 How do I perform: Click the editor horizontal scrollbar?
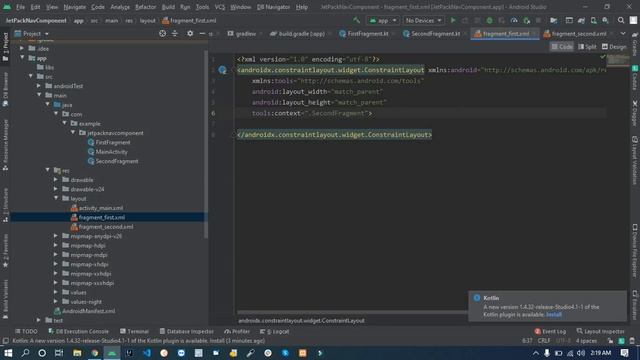[x=352, y=312]
